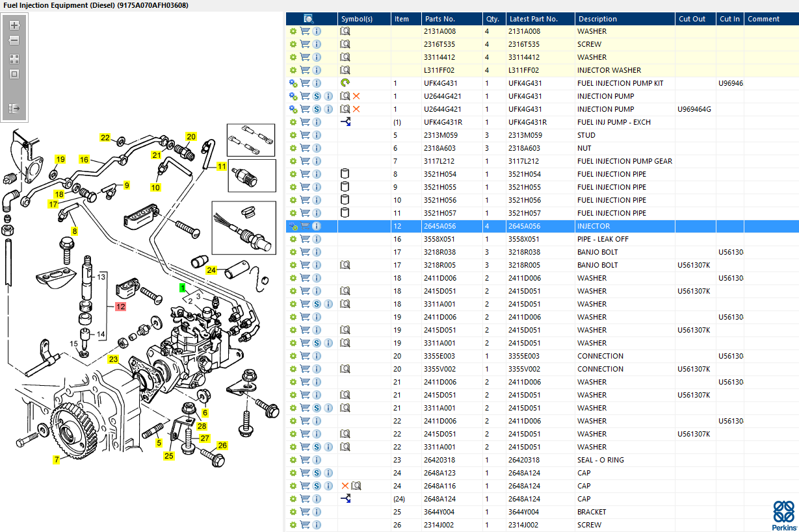The height and width of the screenshot is (532, 799).
Task: Add 2645A056 INJECTOR to cart
Action: 305,226
